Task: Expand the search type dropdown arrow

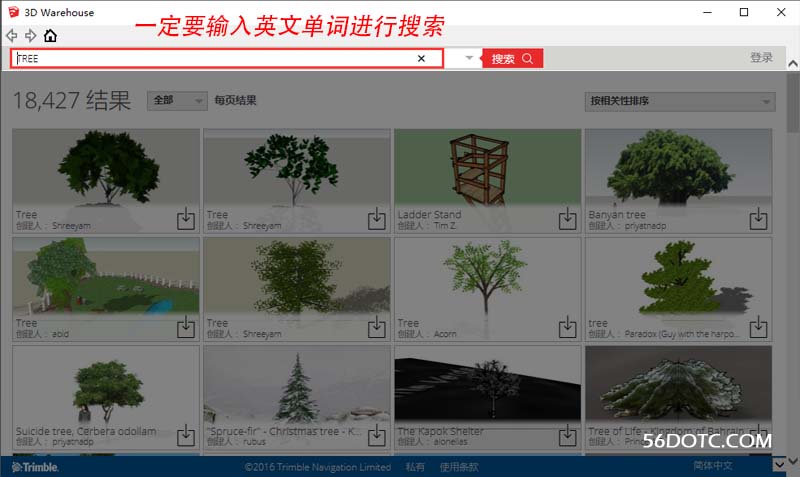Action: point(469,58)
